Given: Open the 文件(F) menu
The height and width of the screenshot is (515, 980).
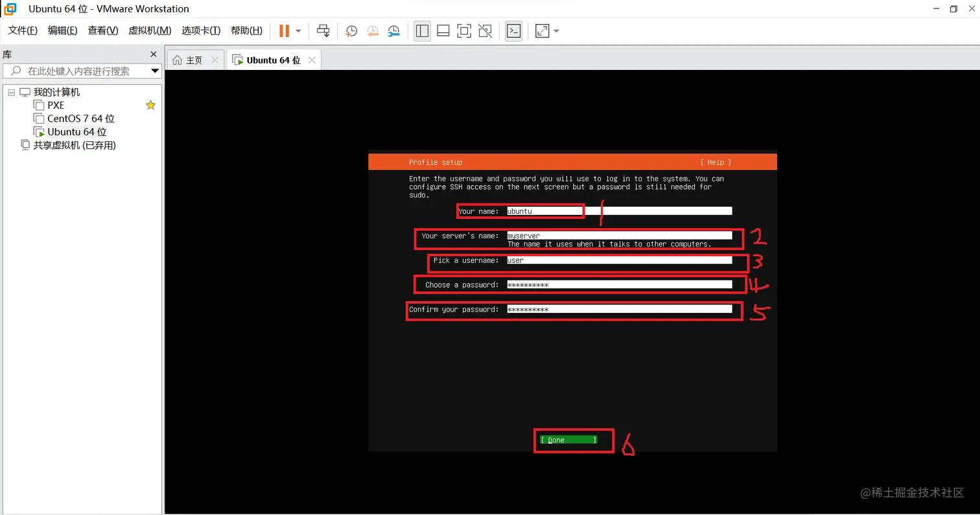Looking at the screenshot, I should (x=23, y=30).
